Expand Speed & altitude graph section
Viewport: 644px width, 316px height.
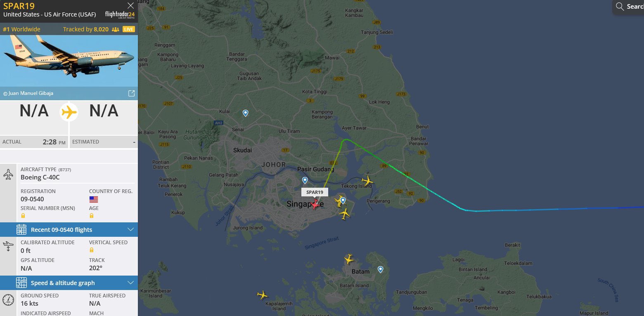(x=69, y=283)
